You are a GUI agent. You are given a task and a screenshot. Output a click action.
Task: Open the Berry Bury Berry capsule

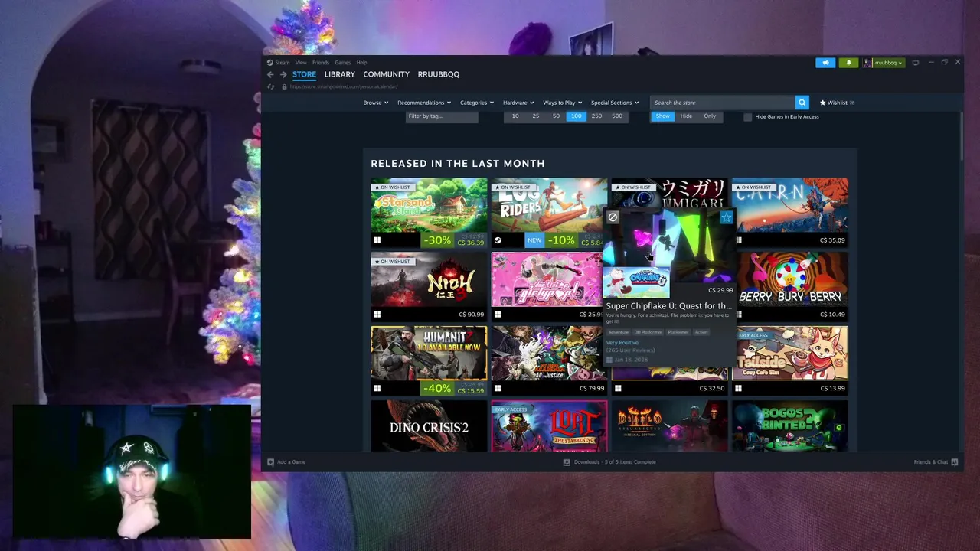791,287
